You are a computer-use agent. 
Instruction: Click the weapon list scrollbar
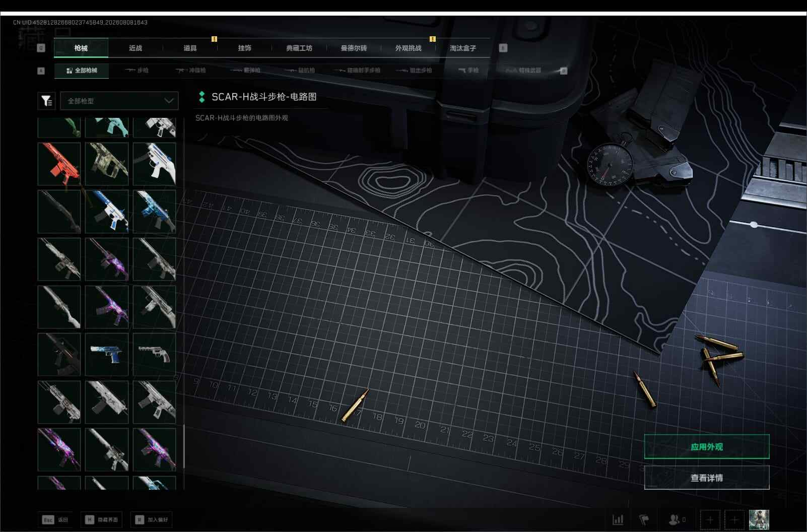(x=183, y=446)
